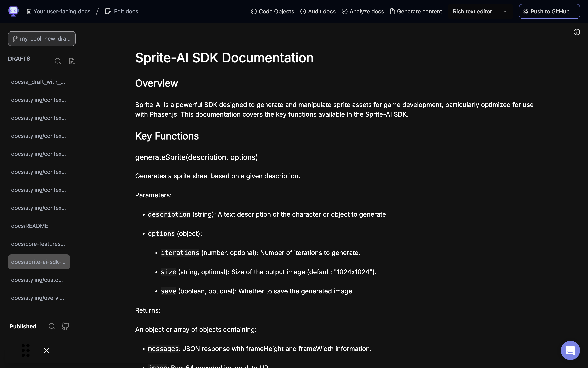Click Analyze docs

(x=363, y=11)
